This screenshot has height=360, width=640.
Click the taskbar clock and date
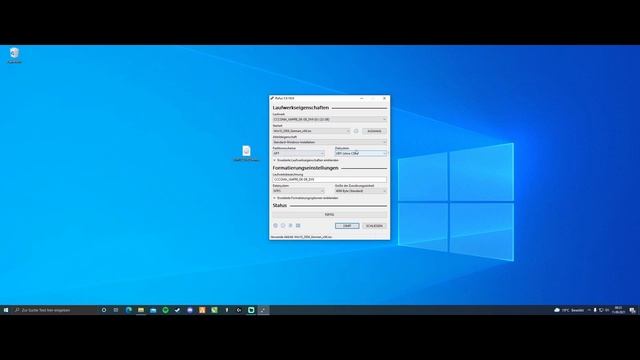[618, 310]
